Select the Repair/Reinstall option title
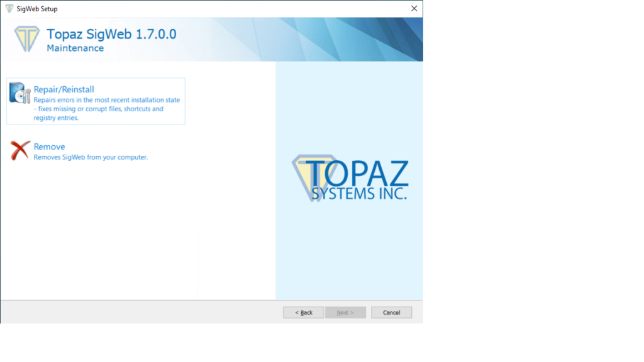The image size is (644, 362). point(64,89)
